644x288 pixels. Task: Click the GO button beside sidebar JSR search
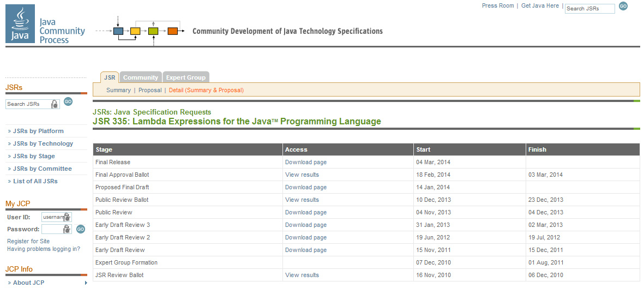68,101
